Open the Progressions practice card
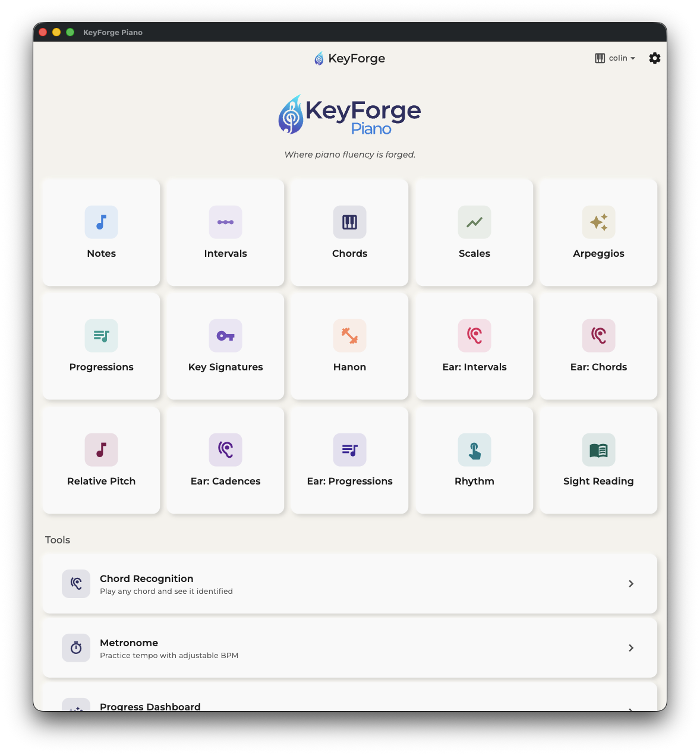700x755 pixels. click(101, 346)
